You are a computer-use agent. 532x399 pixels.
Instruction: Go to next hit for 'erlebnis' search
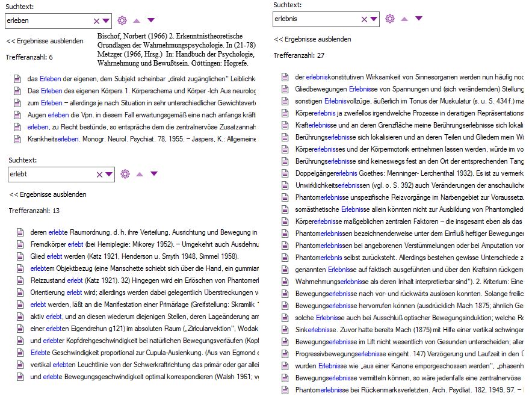pyautogui.click(x=419, y=18)
